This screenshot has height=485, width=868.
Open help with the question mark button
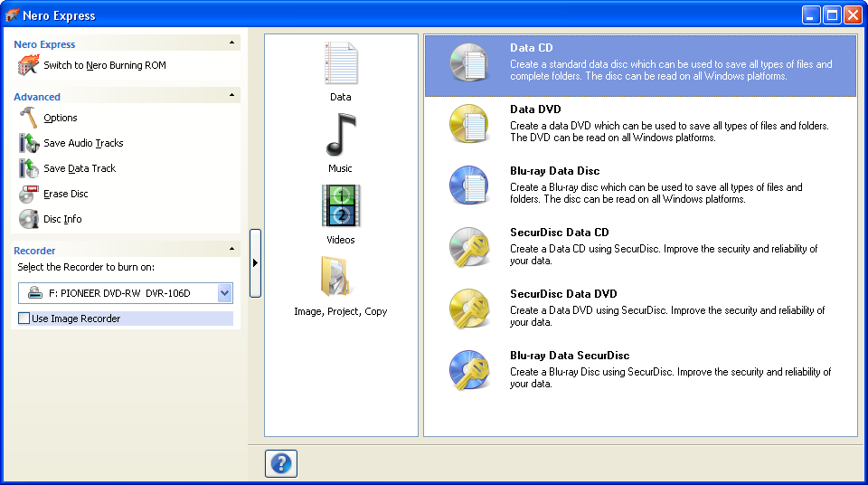(x=281, y=463)
